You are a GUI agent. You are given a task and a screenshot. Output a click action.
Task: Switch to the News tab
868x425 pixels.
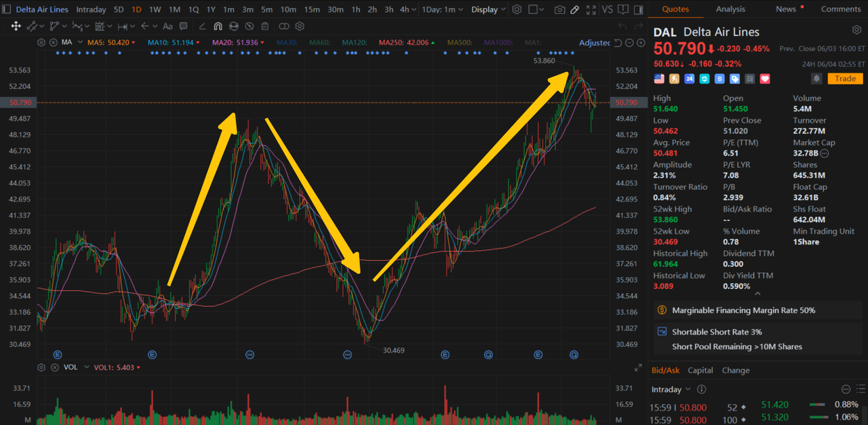(786, 9)
